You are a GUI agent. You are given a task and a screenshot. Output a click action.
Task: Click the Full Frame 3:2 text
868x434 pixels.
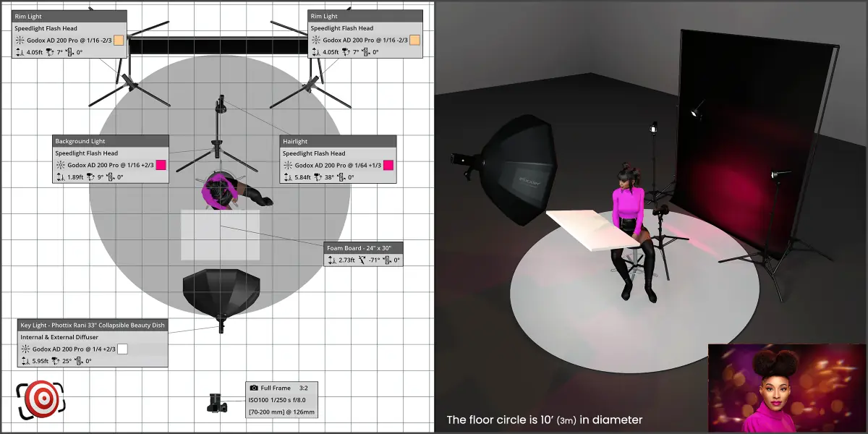click(x=284, y=388)
